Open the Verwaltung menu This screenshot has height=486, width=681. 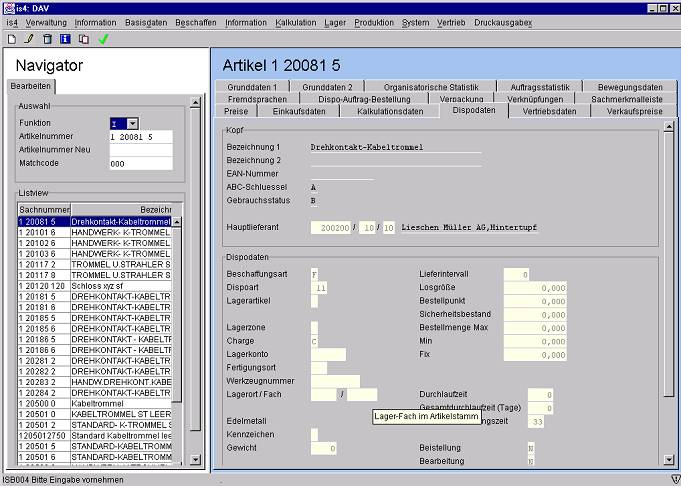[x=46, y=22]
